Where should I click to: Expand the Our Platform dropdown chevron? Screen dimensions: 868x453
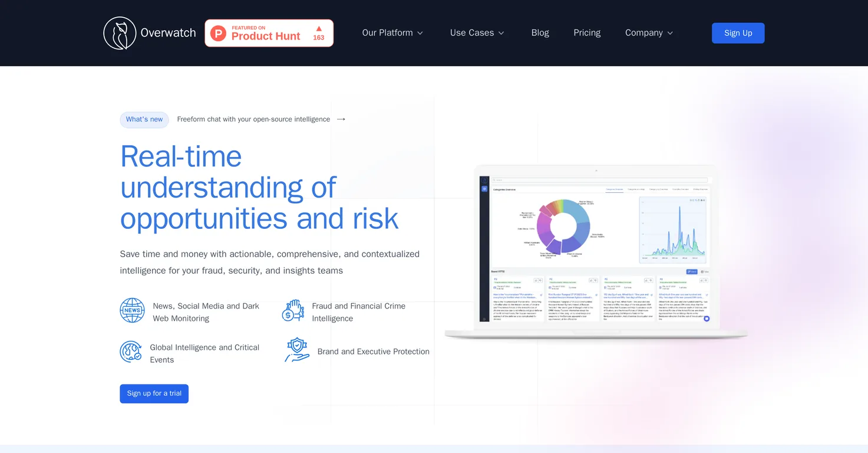(x=420, y=33)
